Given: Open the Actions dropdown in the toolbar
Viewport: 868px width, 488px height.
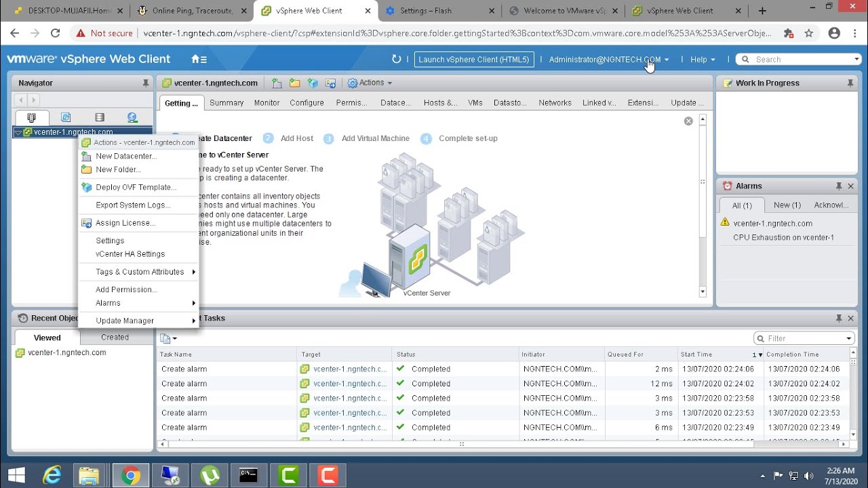Looking at the screenshot, I should [370, 83].
